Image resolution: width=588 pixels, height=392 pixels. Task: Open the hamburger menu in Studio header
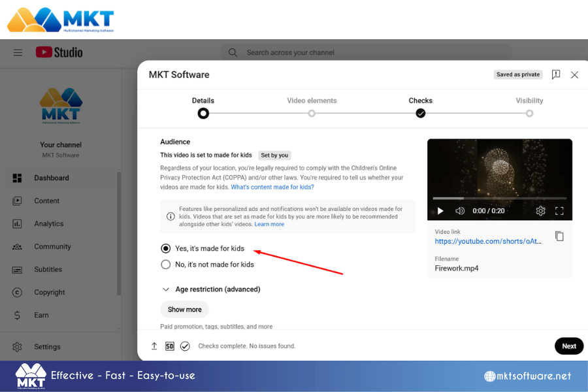pos(18,52)
